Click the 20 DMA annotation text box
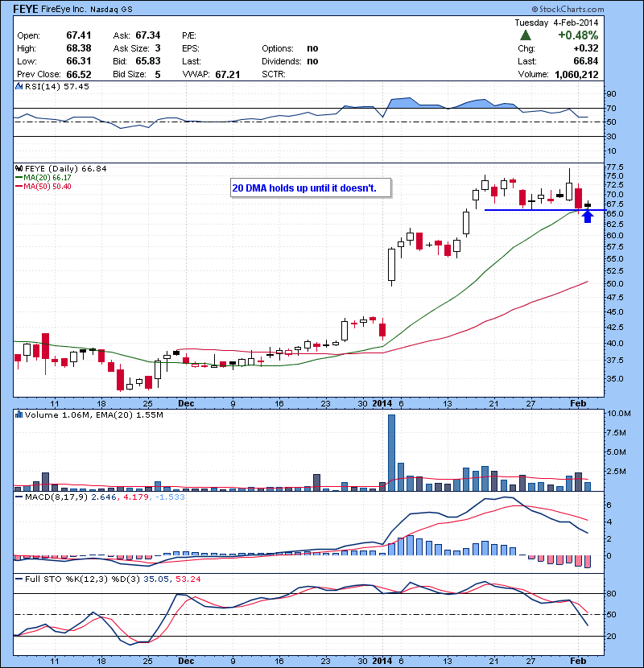This screenshot has width=644, height=668. click(x=311, y=188)
